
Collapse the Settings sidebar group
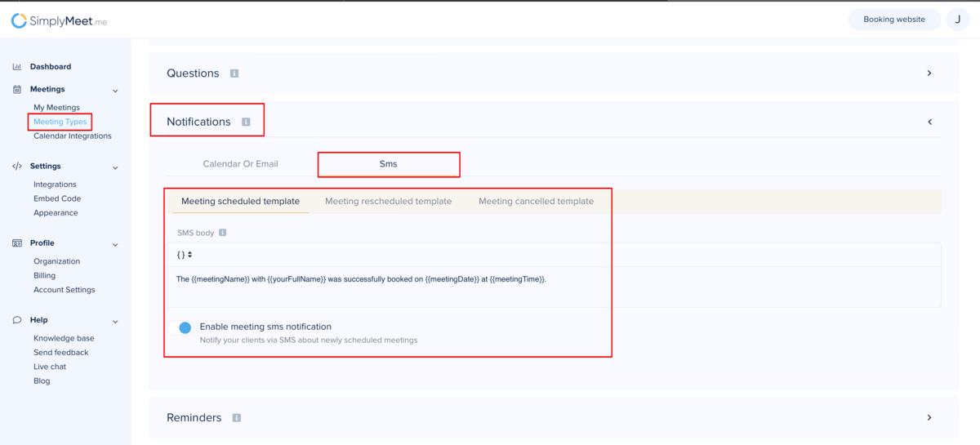[115, 167]
